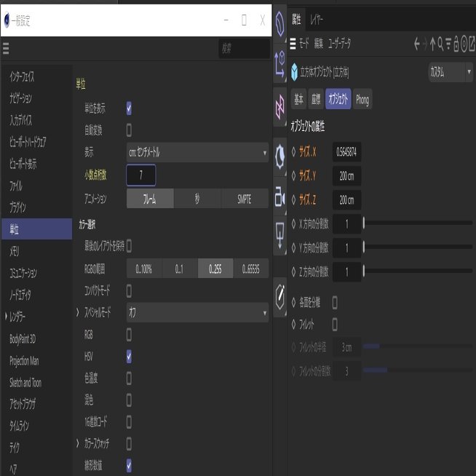Screen dimensions: 476x476
Task: Click keyframe diamond beside フィレット
Action: click(x=293, y=325)
